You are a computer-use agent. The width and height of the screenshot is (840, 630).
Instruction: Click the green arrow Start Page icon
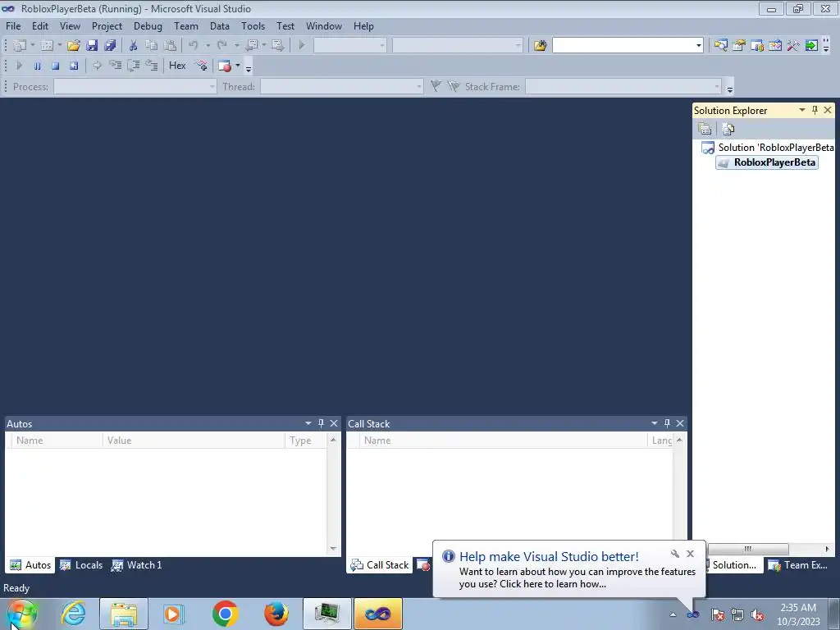[811, 46]
